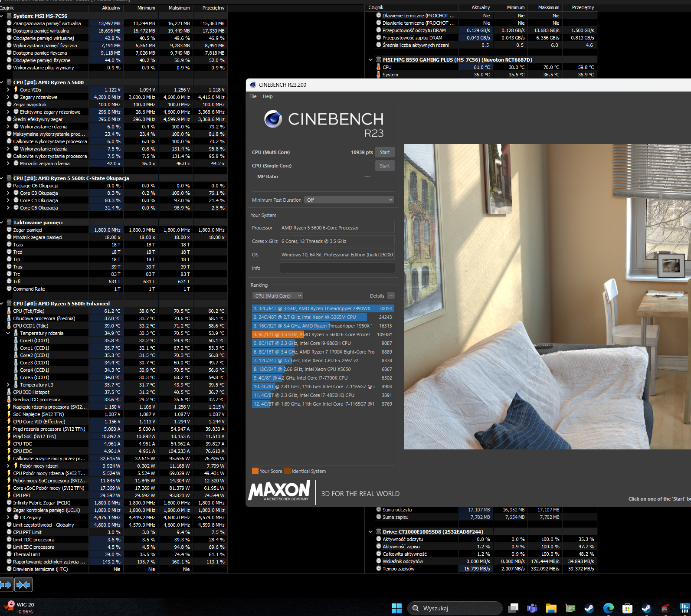Click the sensor icon beside Suma odczytu
The height and width of the screenshot is (616, 691).
pos(379,510)
